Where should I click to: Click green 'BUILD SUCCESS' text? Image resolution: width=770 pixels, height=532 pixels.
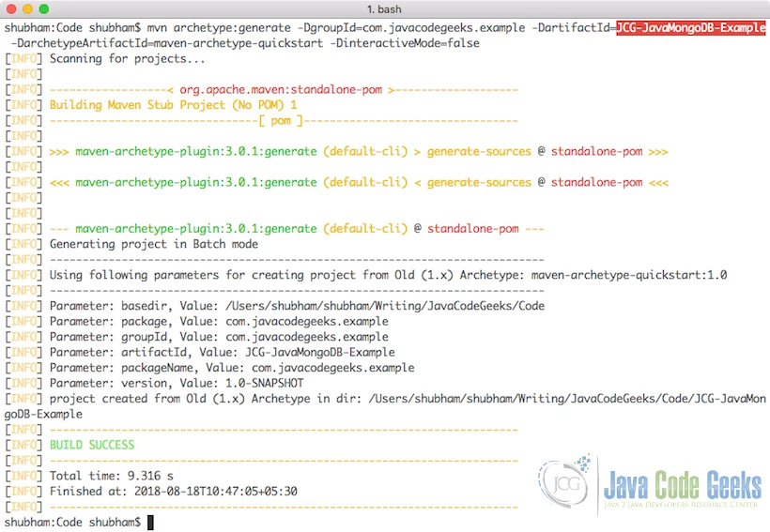[x=92, y=445]
